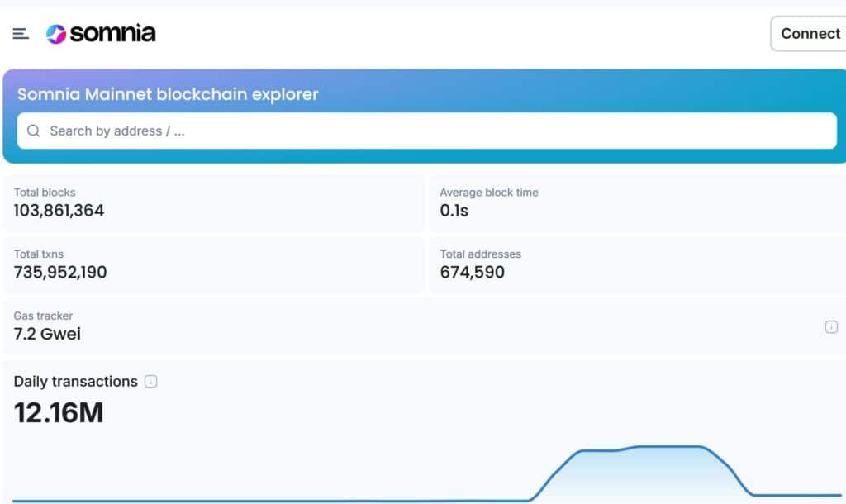This screenshot has width=846, height=504.
Task: Click the Connect wallet button
Action: [808, 33]
